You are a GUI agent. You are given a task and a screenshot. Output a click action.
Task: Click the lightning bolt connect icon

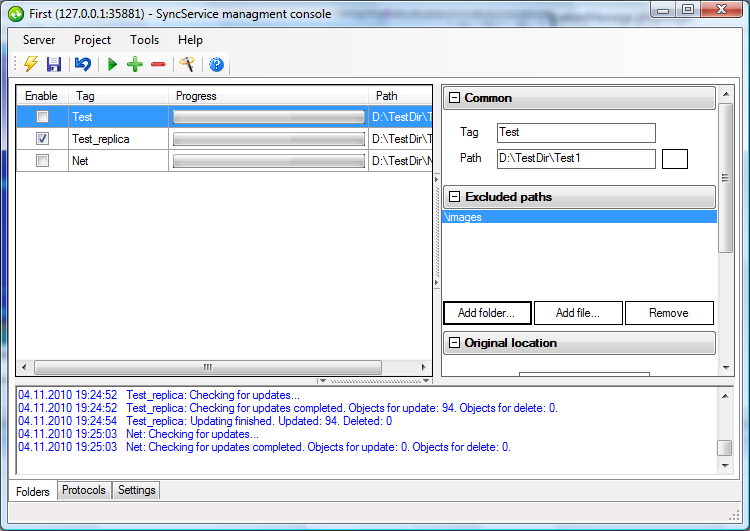(32, 64)
